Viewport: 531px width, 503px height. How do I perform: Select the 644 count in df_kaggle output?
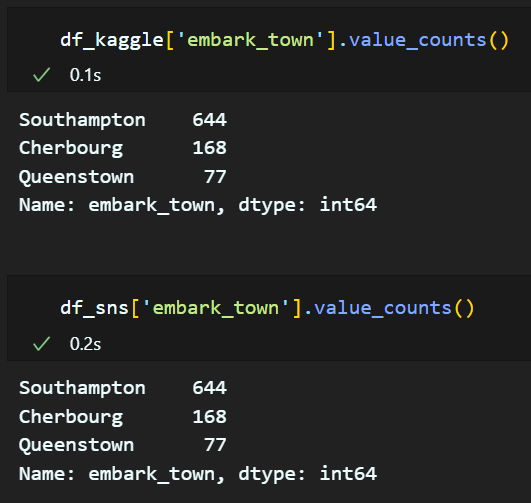[210, 120]
